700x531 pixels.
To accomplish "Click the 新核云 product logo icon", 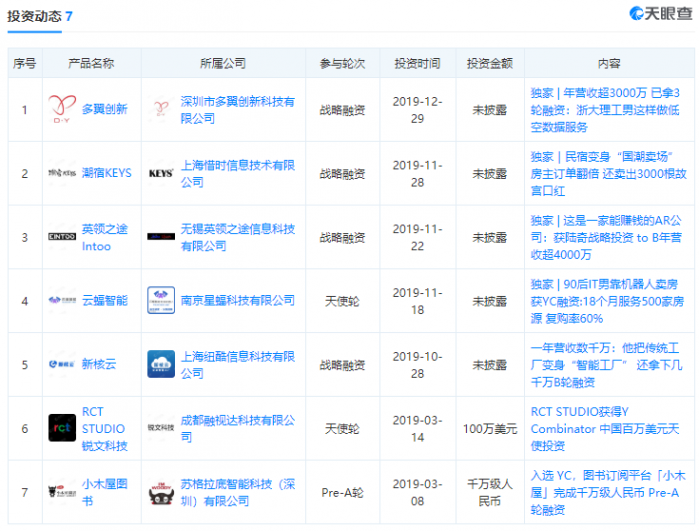I will coord(62,364).
